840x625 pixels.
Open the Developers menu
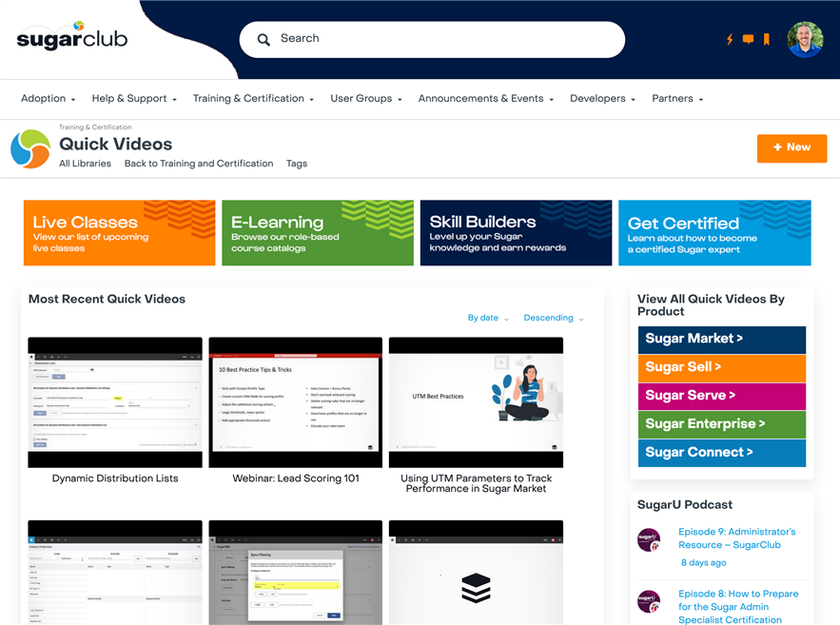coord(602,99)
